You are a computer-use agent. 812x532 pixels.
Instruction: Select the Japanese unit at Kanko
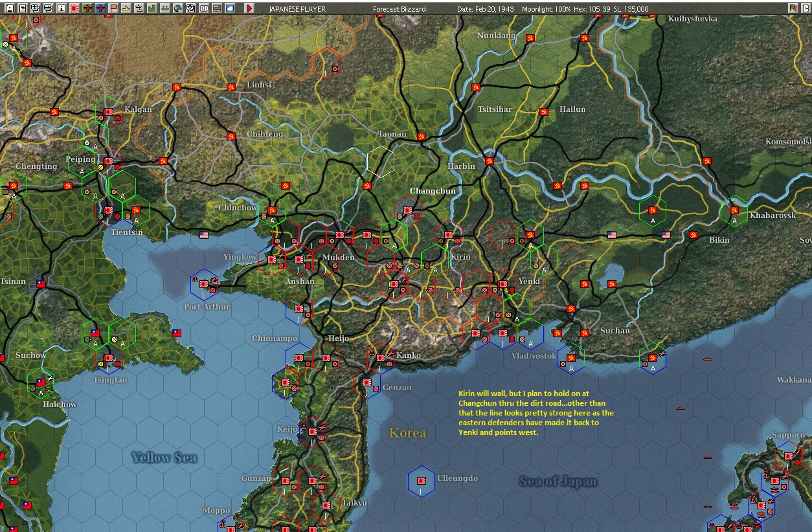tap(381, 357)
